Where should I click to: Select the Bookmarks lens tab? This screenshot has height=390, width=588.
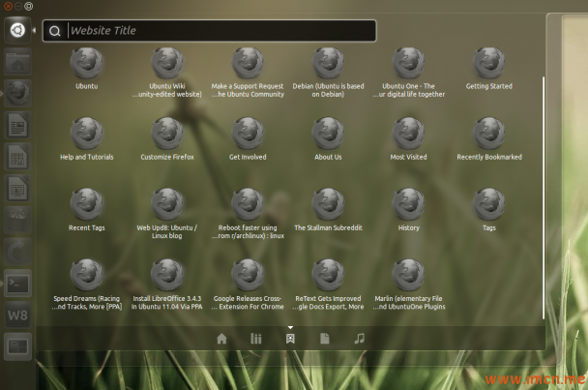click(290, 339)
